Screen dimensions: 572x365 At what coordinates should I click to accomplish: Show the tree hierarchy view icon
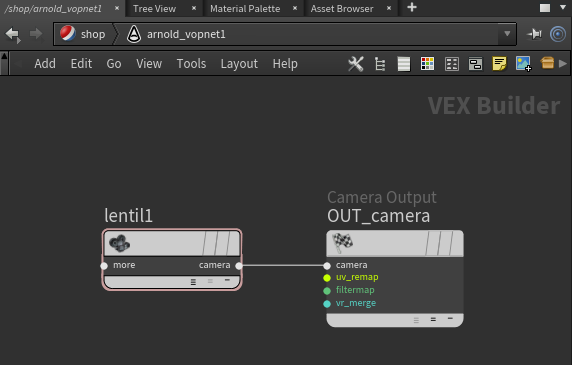380,64
